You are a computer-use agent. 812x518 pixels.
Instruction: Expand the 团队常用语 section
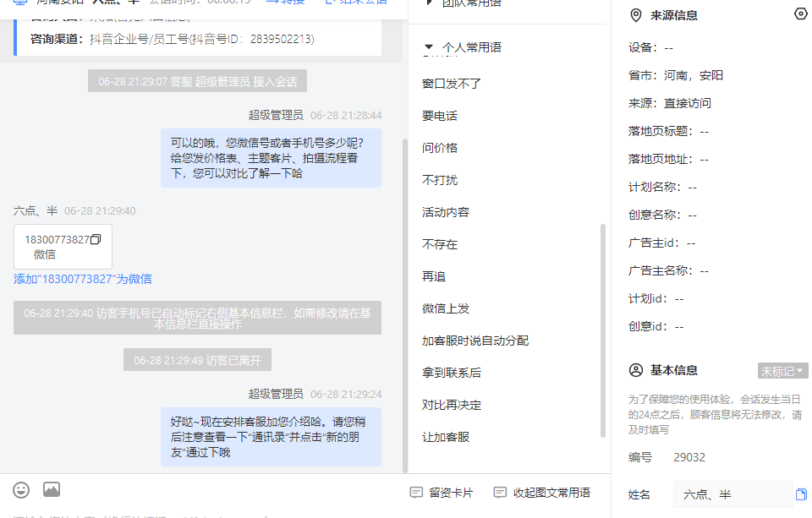[428, 3]
